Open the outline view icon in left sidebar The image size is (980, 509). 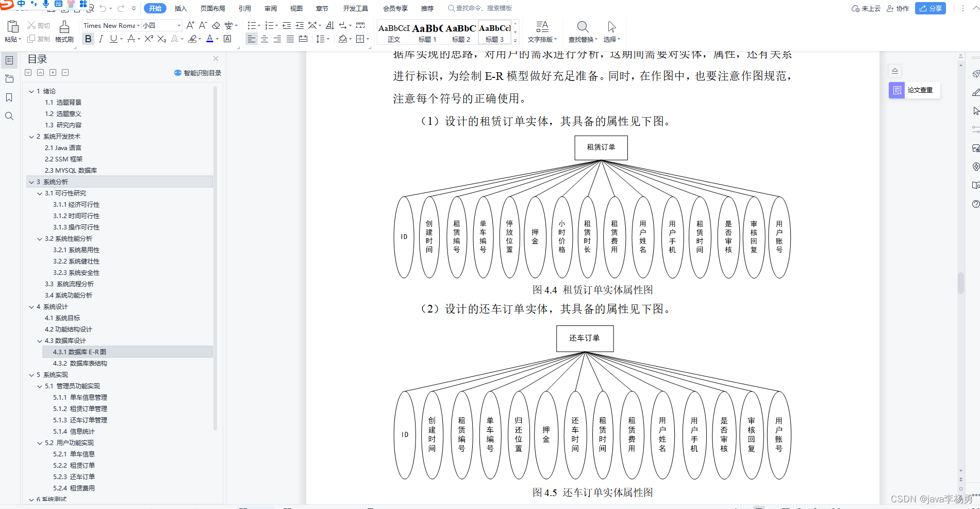click(x=9, y=60)
